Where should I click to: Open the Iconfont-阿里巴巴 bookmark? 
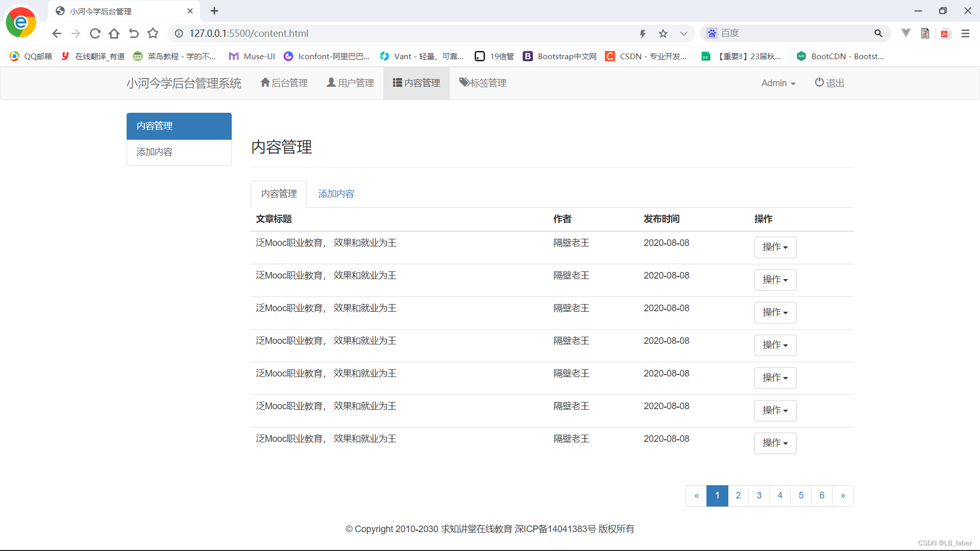(327, 56)
